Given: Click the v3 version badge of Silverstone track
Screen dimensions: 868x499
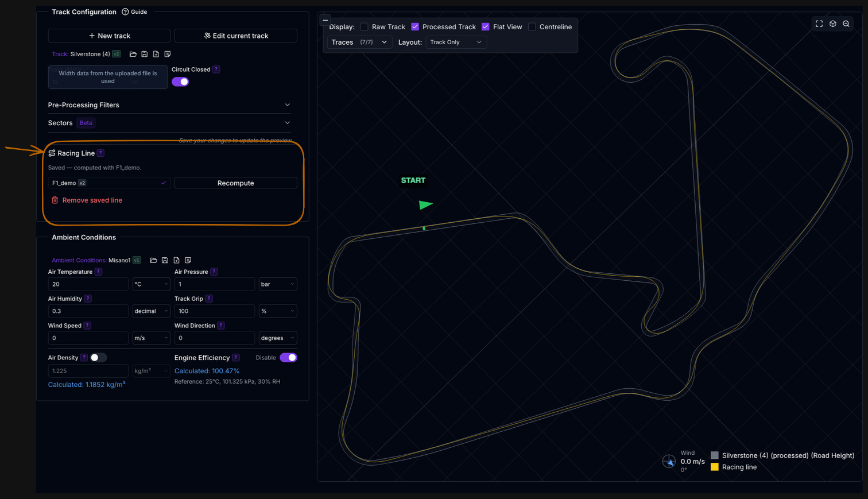Looking at the screenshot, I should pos(117,54).
